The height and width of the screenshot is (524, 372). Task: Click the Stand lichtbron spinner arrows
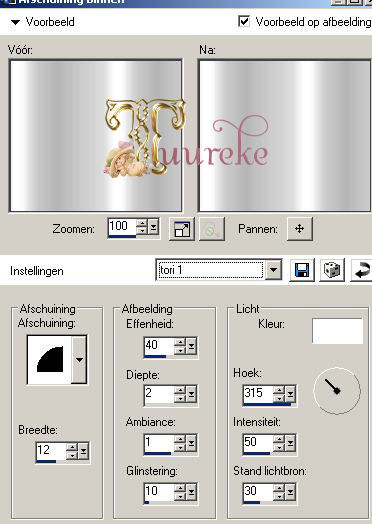coord(279,492)
